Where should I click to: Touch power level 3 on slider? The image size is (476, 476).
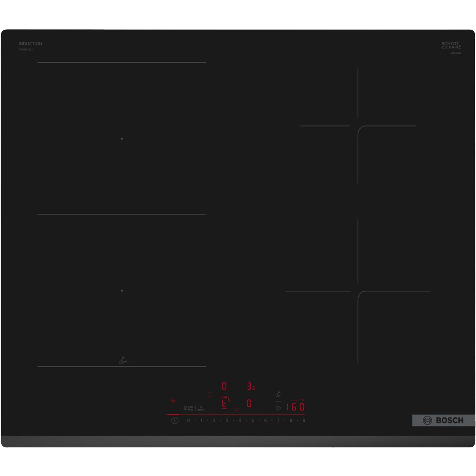click(x=227, y=421)
